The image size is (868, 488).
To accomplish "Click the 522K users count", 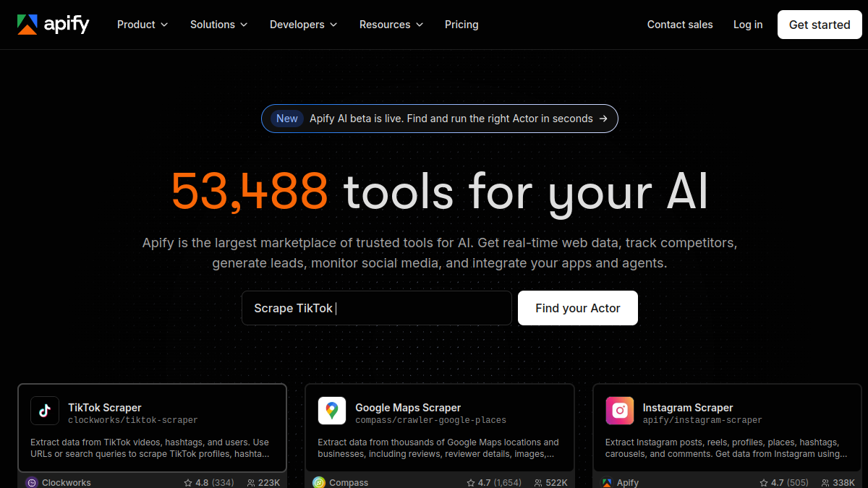I will (x=557, y=482).
